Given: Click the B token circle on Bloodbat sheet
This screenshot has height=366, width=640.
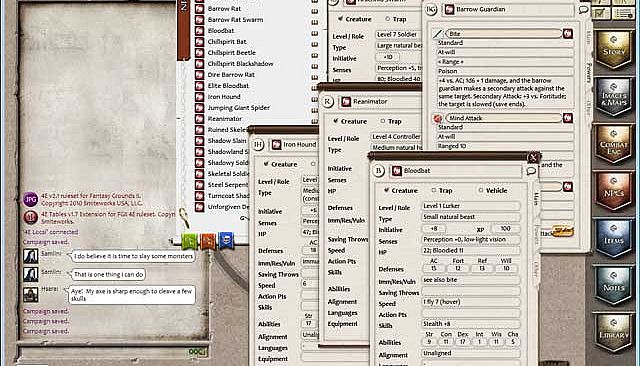Looking at the screenshot, I should click(378, 171).
